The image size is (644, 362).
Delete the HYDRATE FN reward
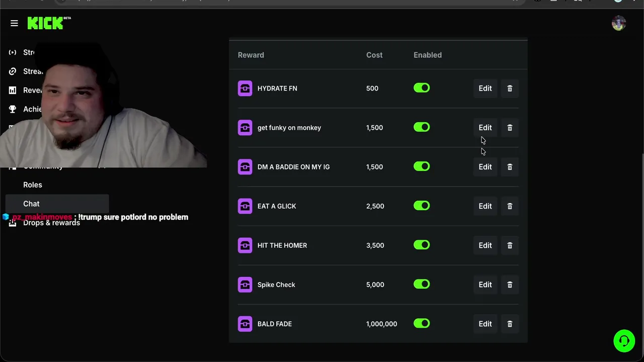tap(510, 88)
